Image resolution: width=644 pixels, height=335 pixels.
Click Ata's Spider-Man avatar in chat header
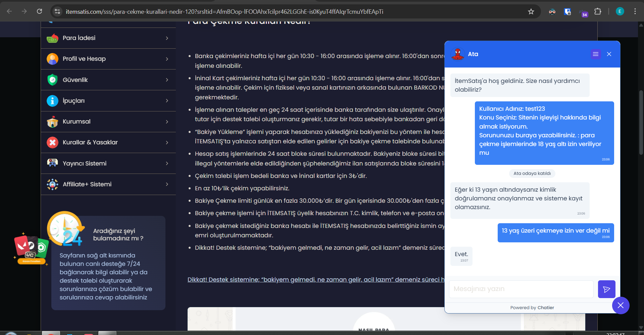pyautogui.click(x=457, y=54)
